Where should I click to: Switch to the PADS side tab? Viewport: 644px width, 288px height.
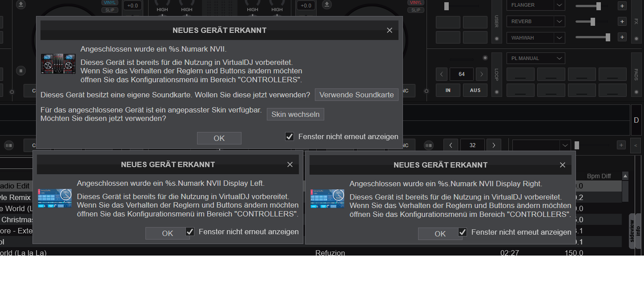pyautogui.click(x=636, y=74)
